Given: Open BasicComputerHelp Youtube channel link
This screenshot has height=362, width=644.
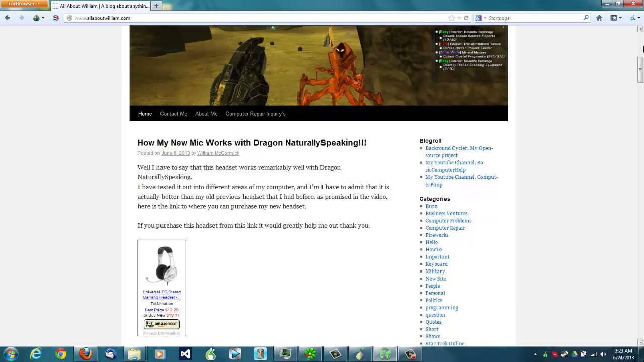Looking at the screenshot, I should (x=455, y=166).
